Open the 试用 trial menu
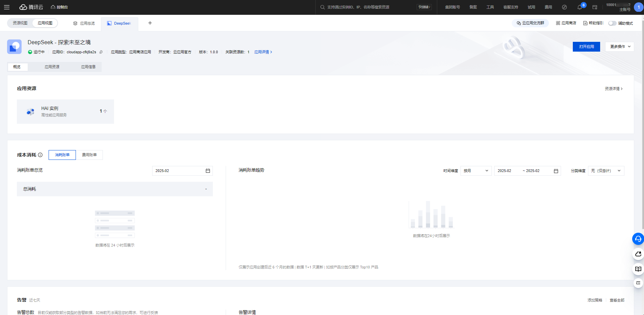This screenshot has height=315, width=644. 531,7
